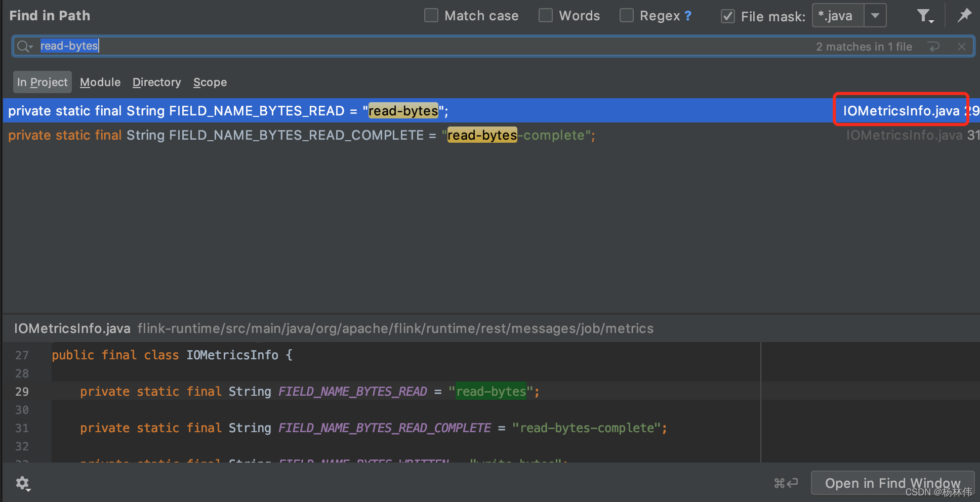Toggle the Words checkbox
This screenshot has height=502, width=980.
[546, 16]
